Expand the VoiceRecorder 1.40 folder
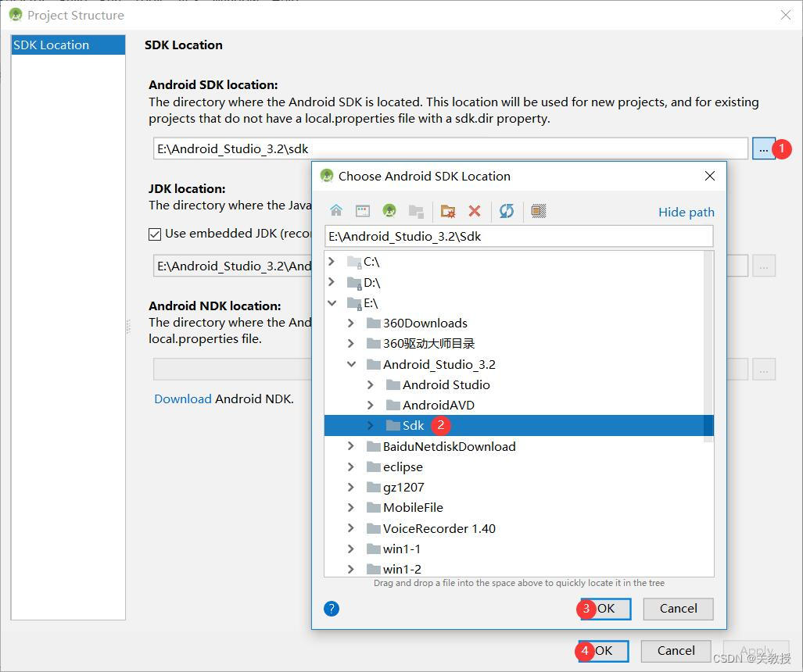Image resolution: width=803 pixels, height=672 pixels. click(351, 528)
